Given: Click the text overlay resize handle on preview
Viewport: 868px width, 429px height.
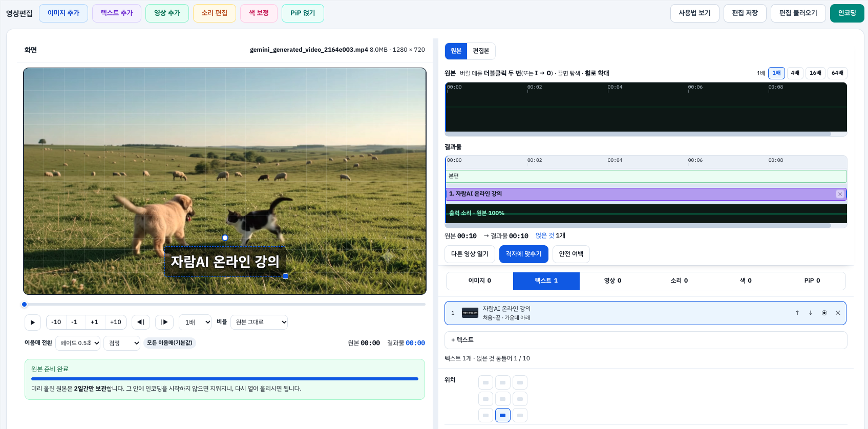Looking at the screenshot, I should coord(286,276).
